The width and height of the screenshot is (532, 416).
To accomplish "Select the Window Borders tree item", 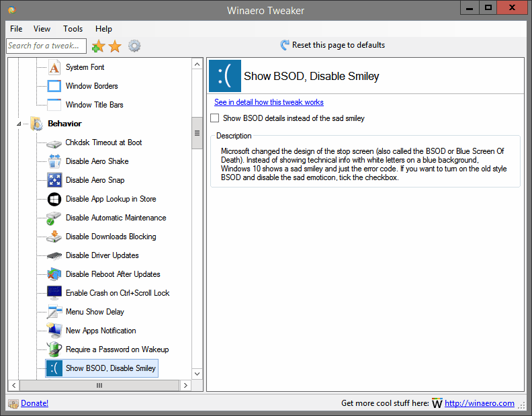I will (x=91, y=86).
